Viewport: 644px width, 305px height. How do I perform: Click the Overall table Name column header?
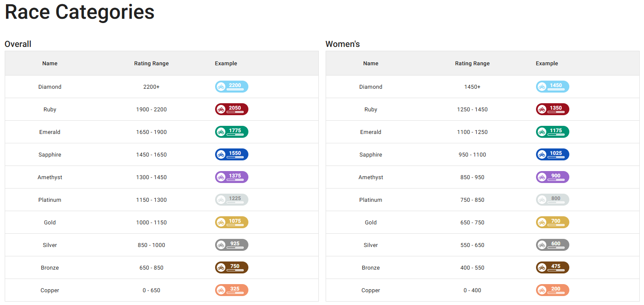50,64
